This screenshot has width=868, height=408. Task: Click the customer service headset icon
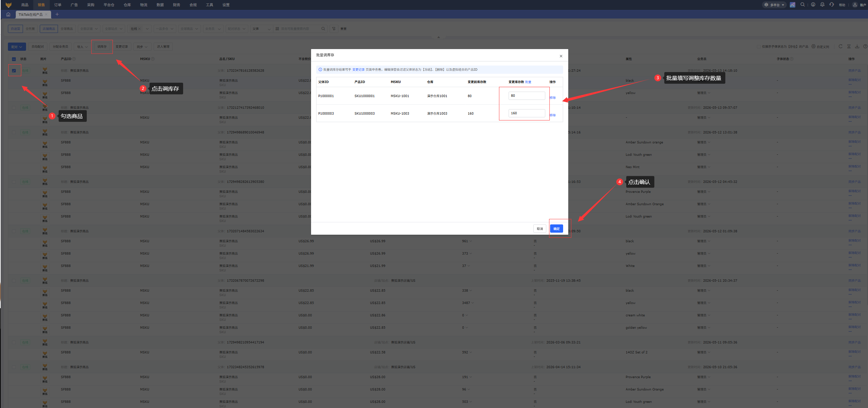832,5
